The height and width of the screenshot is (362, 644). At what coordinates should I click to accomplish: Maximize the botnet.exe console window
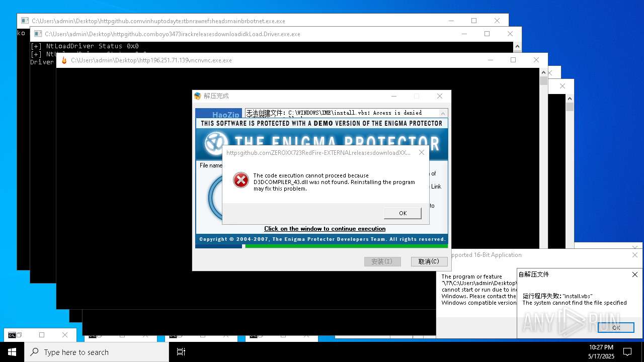pos(474,21)
